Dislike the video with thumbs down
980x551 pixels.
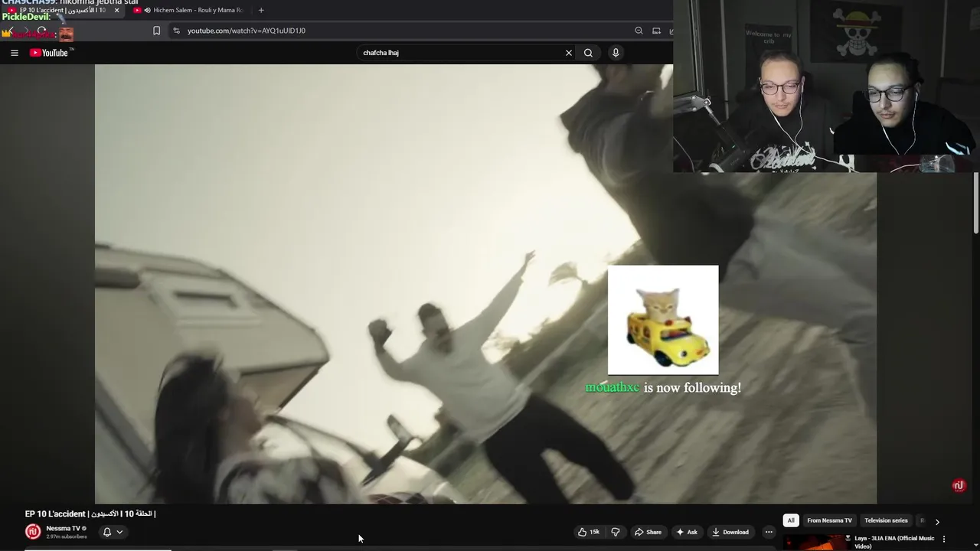pos(615,532)
